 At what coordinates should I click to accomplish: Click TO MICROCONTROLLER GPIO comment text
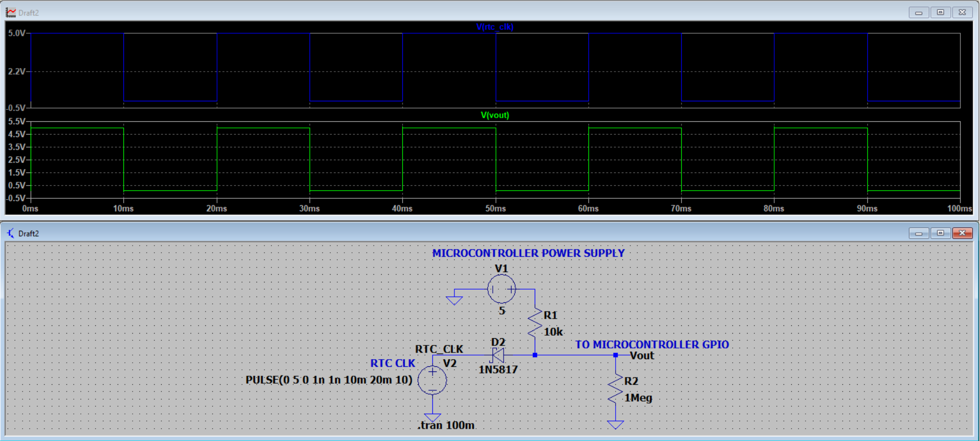[x=652, y=345]
